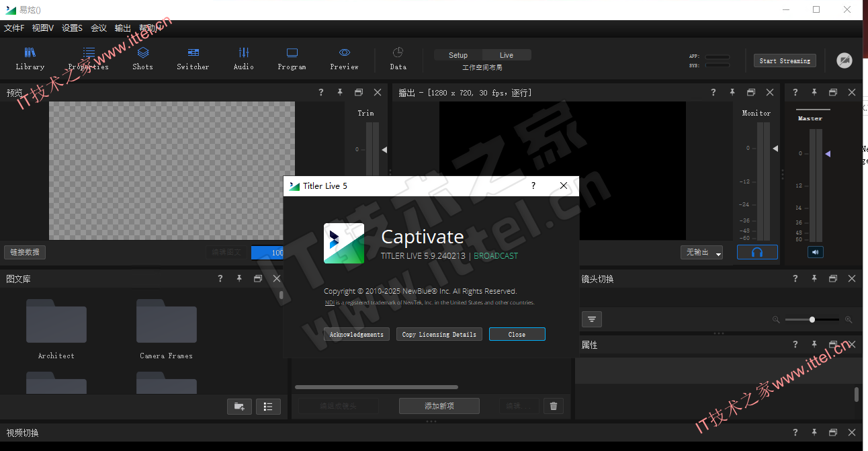Follow the NDI link in About dialog
This screenshot has height=451, width=868.
(x=330, y=302)
